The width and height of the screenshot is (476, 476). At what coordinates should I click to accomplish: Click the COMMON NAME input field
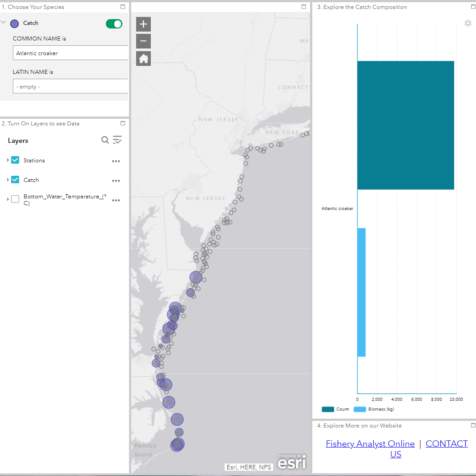coord(70,53)
